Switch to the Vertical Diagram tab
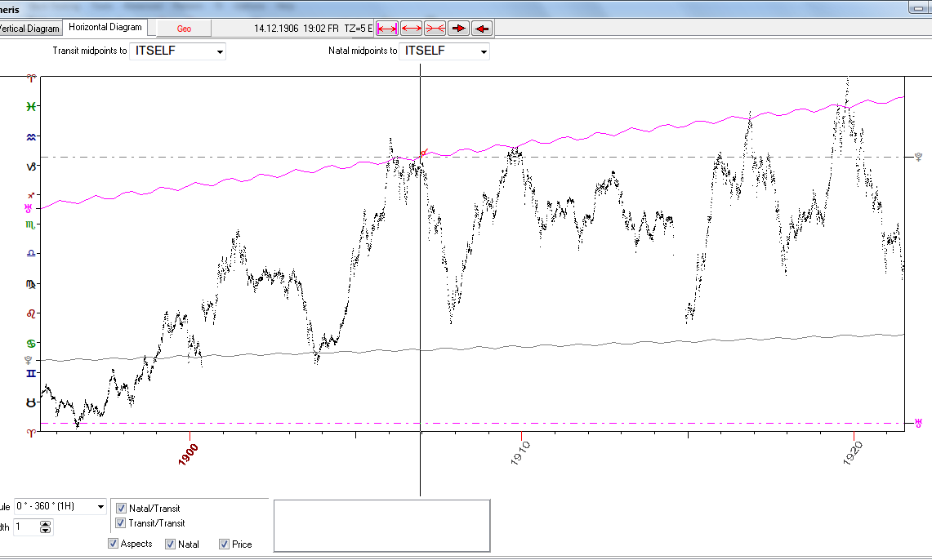 point(30,29)
